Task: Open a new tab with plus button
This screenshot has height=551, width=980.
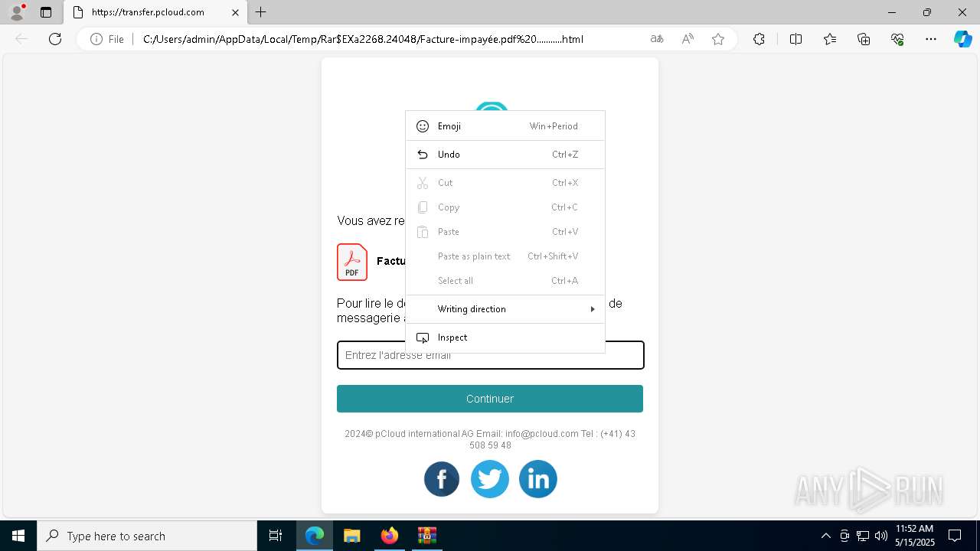Action: [261, 12]
